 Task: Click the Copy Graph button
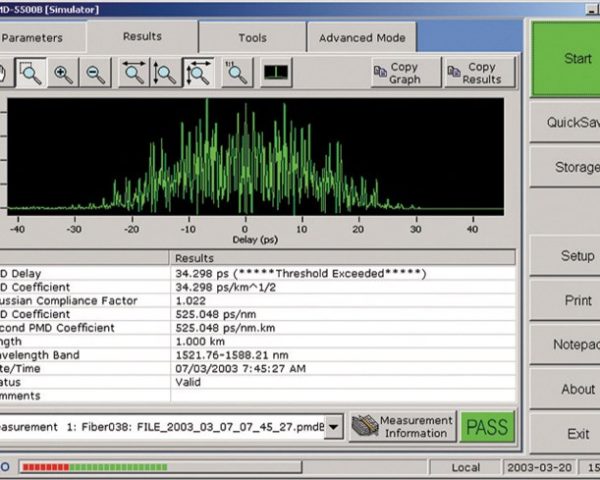[406, 73]
